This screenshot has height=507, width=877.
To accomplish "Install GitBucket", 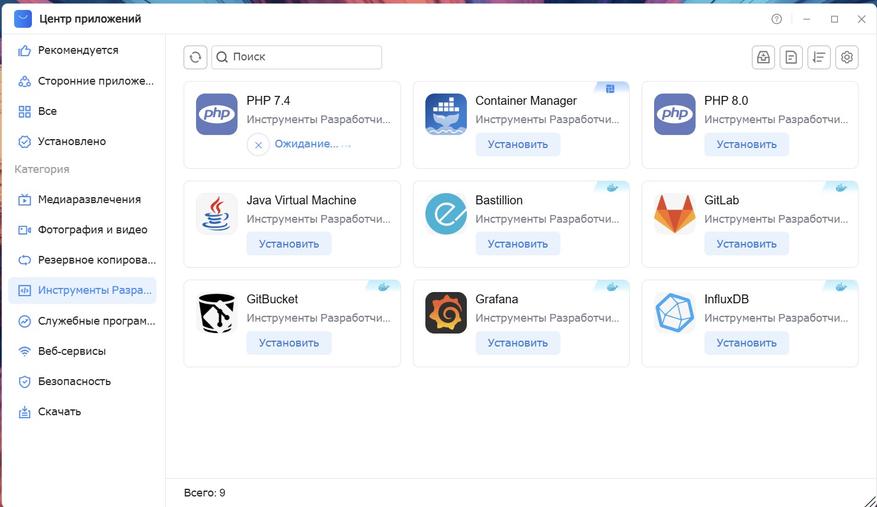I will pos(289,343).
